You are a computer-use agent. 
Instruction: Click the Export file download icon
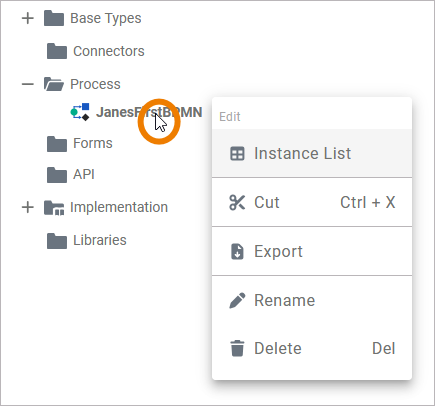pyautogui.click(x=237, y=251)
